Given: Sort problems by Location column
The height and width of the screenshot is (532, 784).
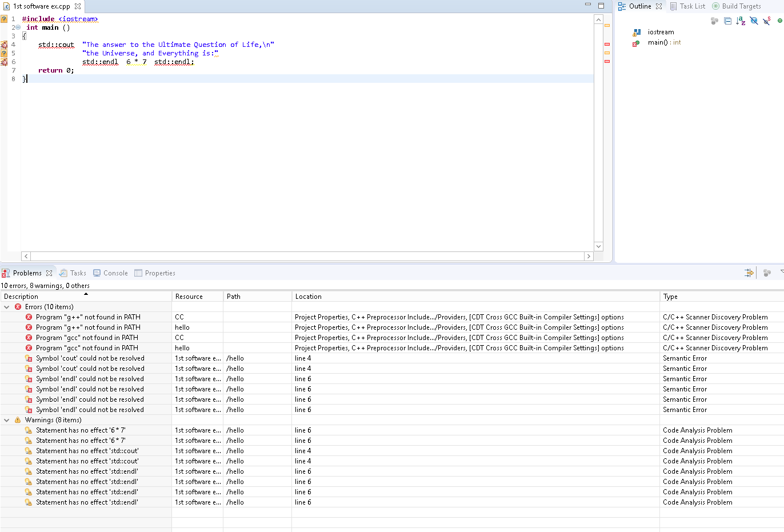Looking at the screenshot, I should pos(475,297).
